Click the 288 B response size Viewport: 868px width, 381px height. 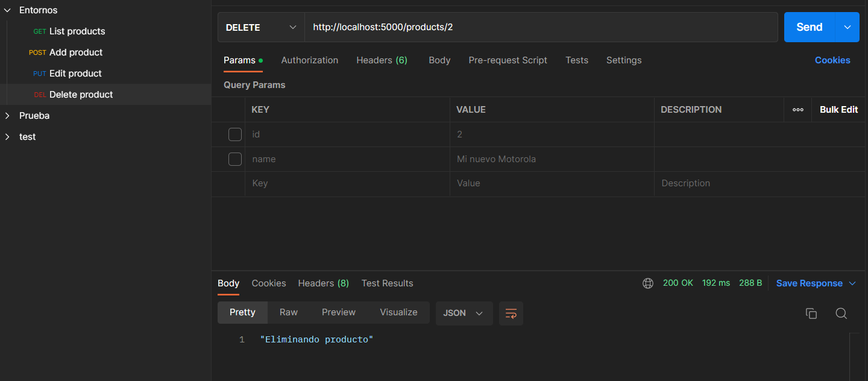coord(751,283)
